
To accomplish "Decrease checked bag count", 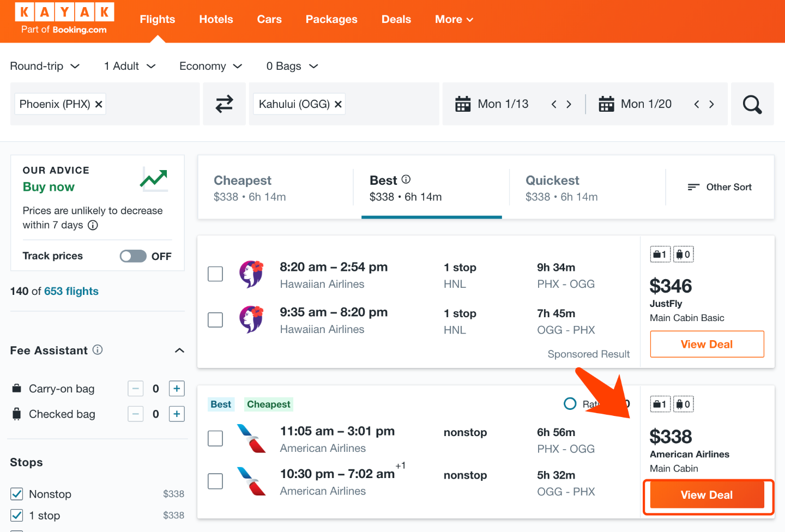I will pyautogui.click(x=136, y=414).
